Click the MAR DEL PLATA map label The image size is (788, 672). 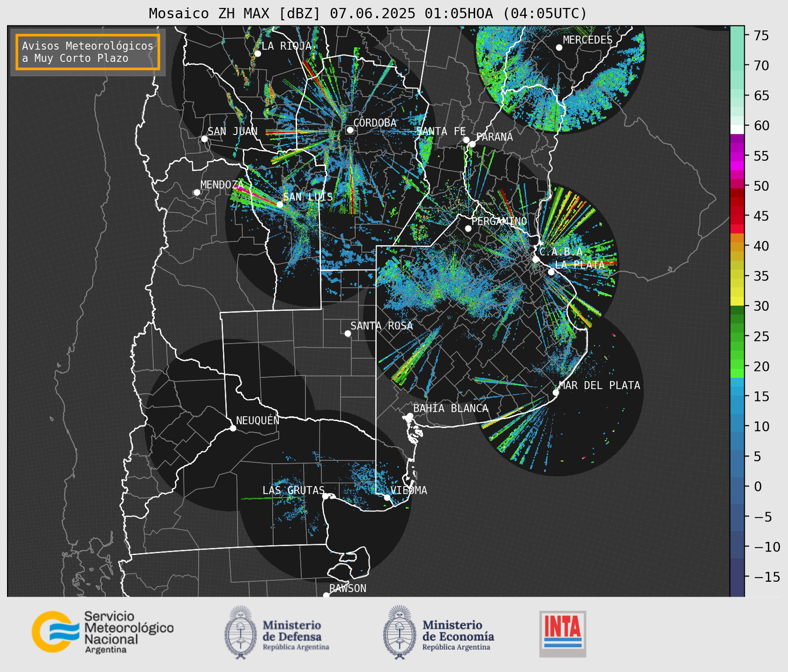(x=599, y=386)
